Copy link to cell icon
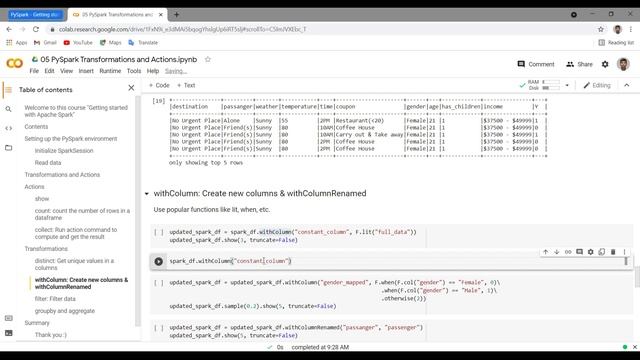This screenshot has height=360, width=640. [x=568, y=252]
